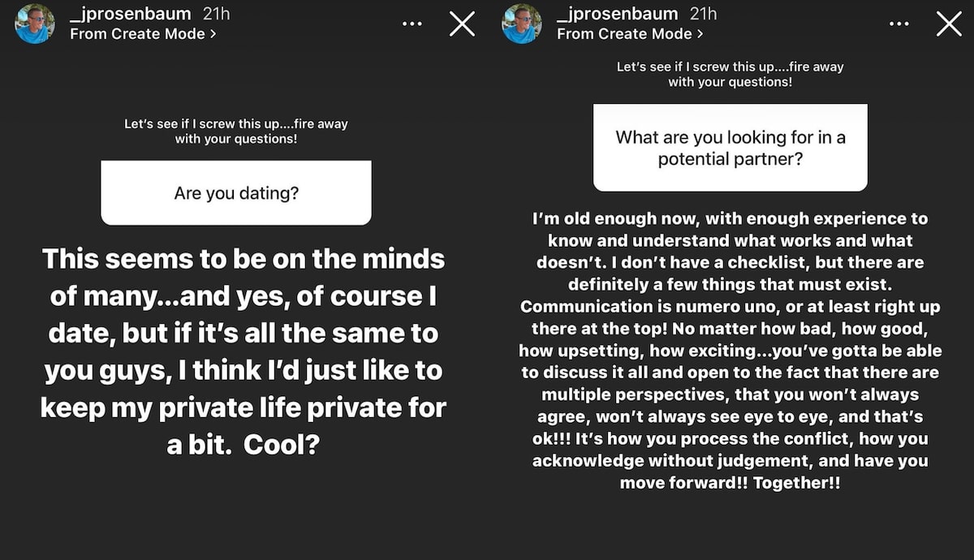
Task: Tap the 'What are you looking for' question sticker
Action: pyautogui.click(x=730, y=148)
